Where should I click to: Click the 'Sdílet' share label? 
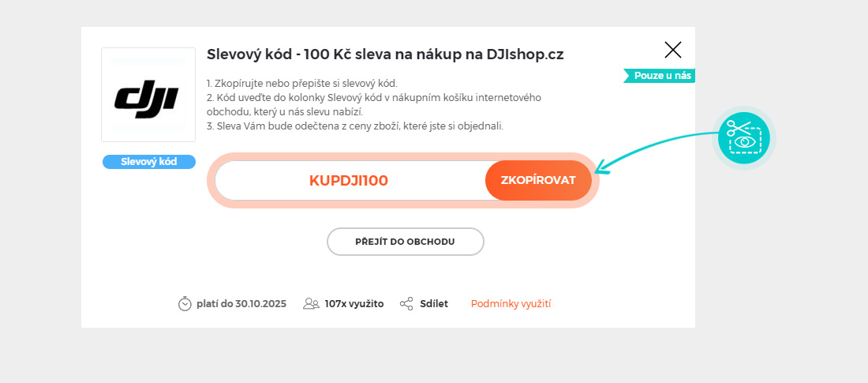tap(434, 304)
